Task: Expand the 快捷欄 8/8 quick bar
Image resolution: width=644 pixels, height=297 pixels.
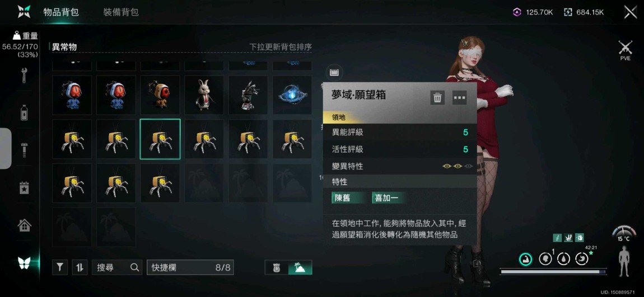Action: tap(190, 267)
